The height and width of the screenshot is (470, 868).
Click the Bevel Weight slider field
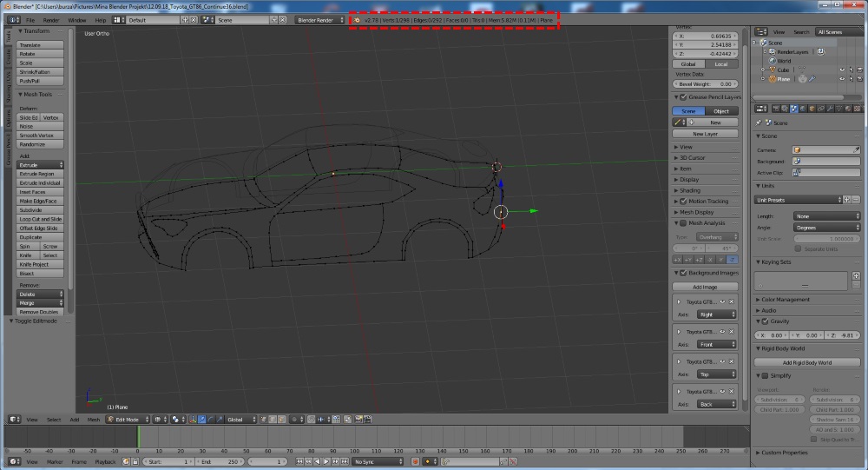(x=705, y=83)
